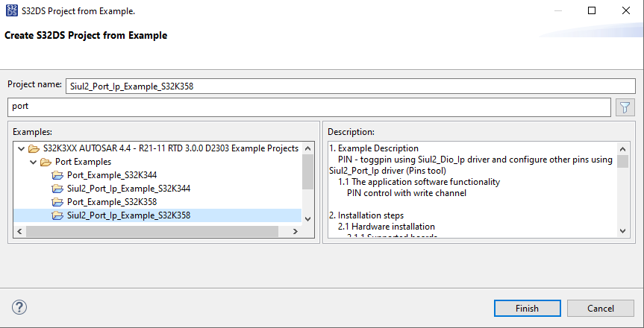Click the Port_Example_S32K344 project icon
This screenshot has width=644, height=328.
click(57, 175)
